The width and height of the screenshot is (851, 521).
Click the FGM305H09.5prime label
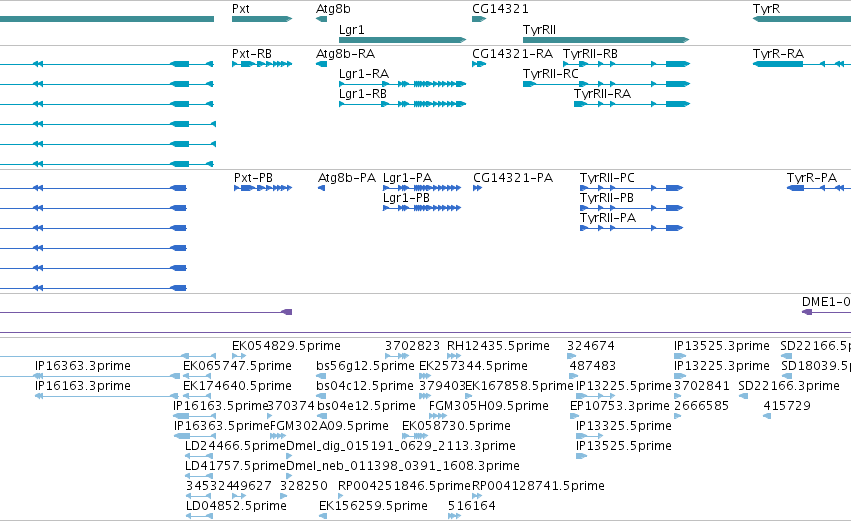click(x=488, y=406)
